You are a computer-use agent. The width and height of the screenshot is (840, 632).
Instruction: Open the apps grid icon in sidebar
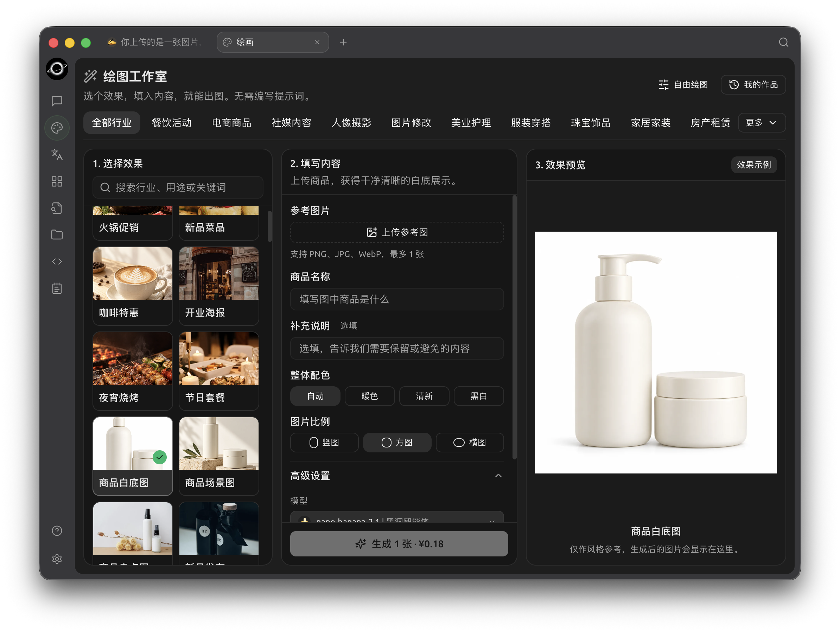point(57,181)
